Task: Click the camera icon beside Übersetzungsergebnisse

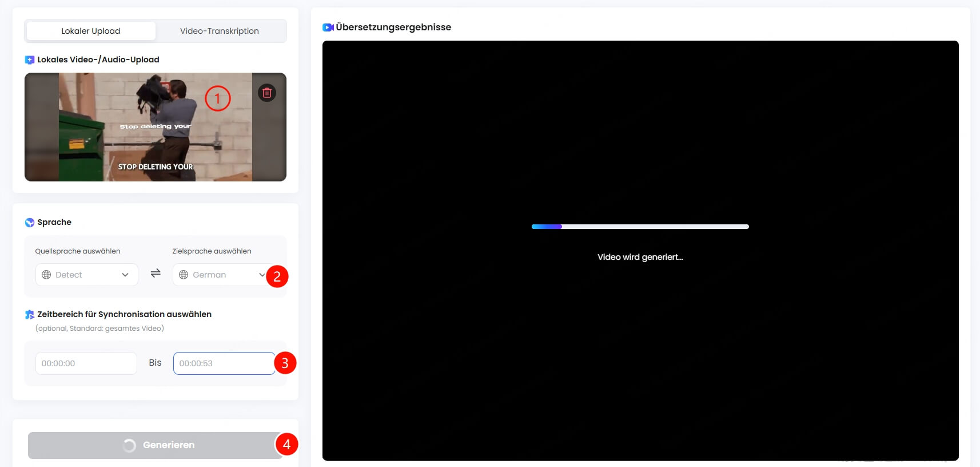Action: coord(328,27)
